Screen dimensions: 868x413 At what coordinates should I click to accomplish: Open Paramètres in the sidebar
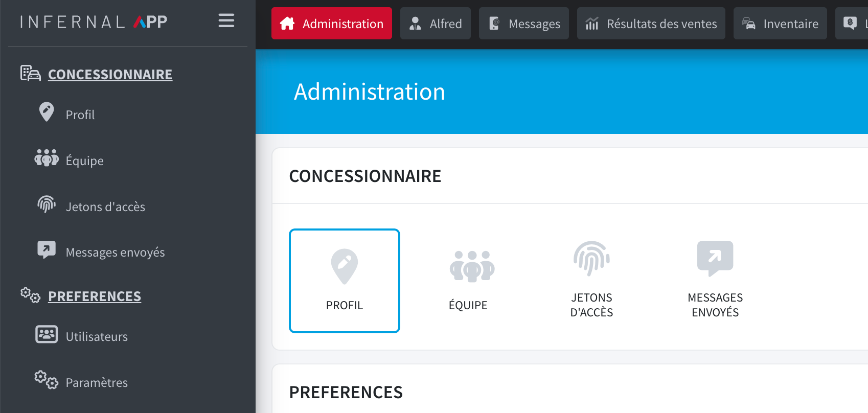tap(97, 382)
